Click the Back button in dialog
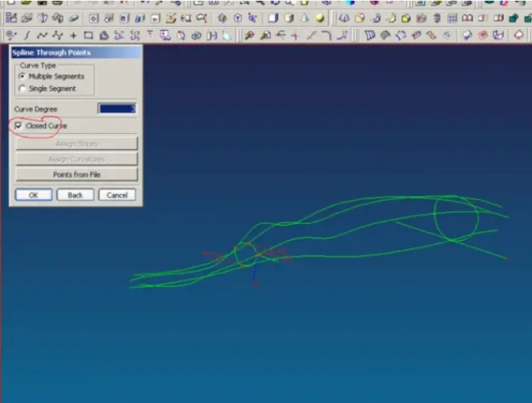 pyautogui.click(x=75, y=195)
